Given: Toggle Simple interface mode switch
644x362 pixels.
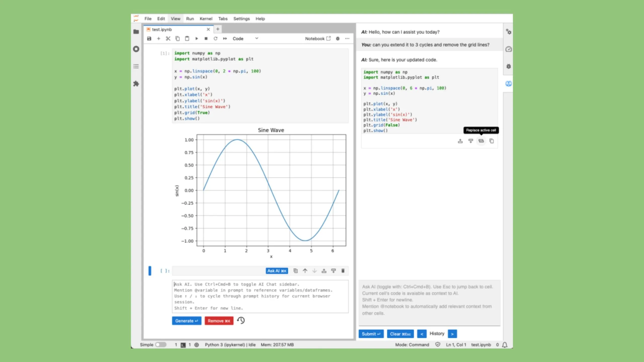Looking at the screenshot, I should (160, 345).
